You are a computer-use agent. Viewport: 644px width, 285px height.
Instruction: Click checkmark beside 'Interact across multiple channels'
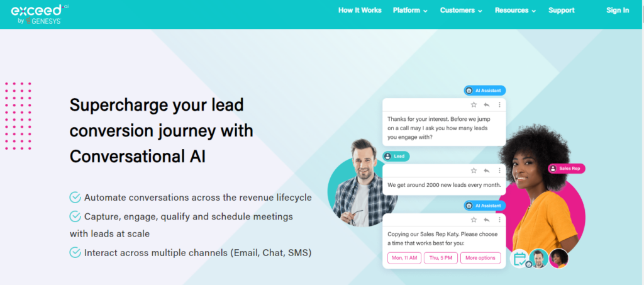click(x=75, y=252)
